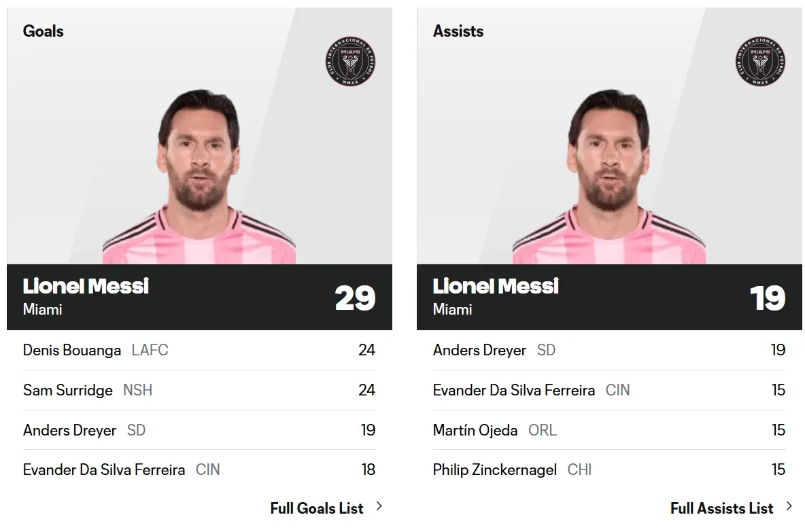
Task: Click the arrow beside Full Assists List
Action: (789, 506)
